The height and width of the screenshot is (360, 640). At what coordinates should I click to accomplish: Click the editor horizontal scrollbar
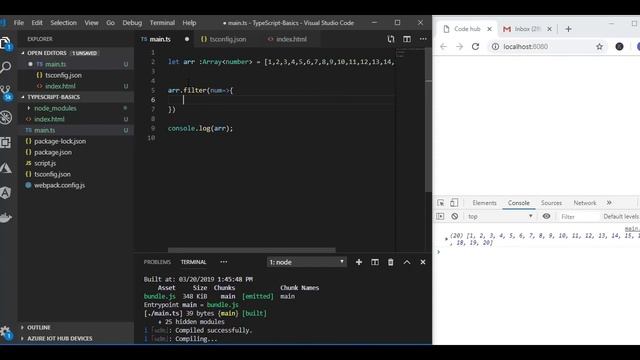(251, 250)
